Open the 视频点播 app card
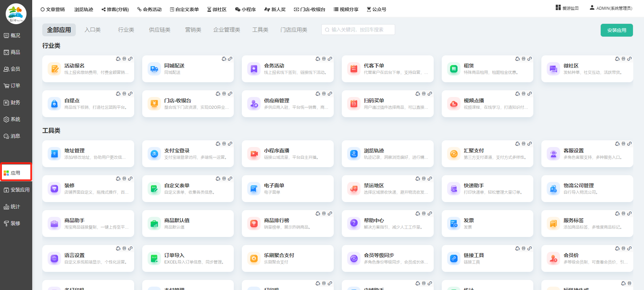This screenshot has width=644, height=290. coord(487,104)
